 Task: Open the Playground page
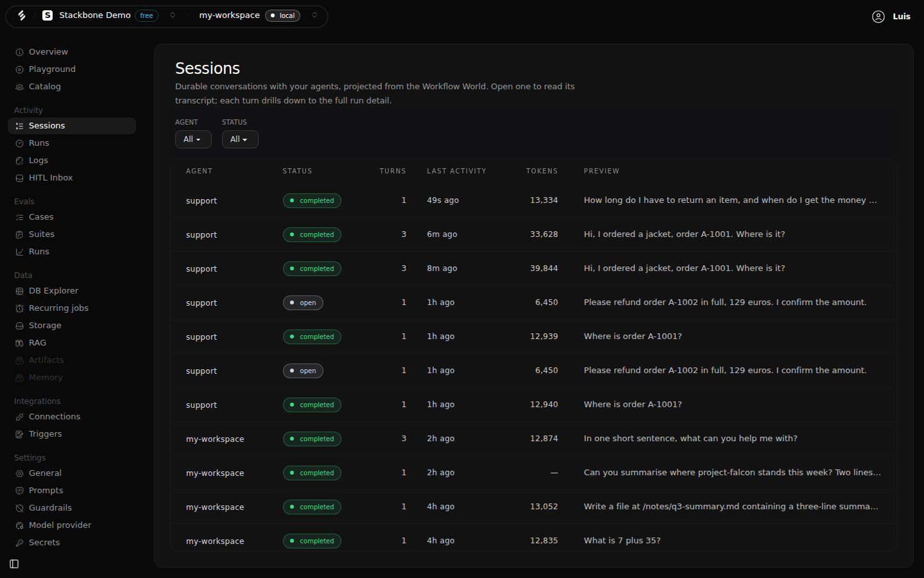point(72,69)
